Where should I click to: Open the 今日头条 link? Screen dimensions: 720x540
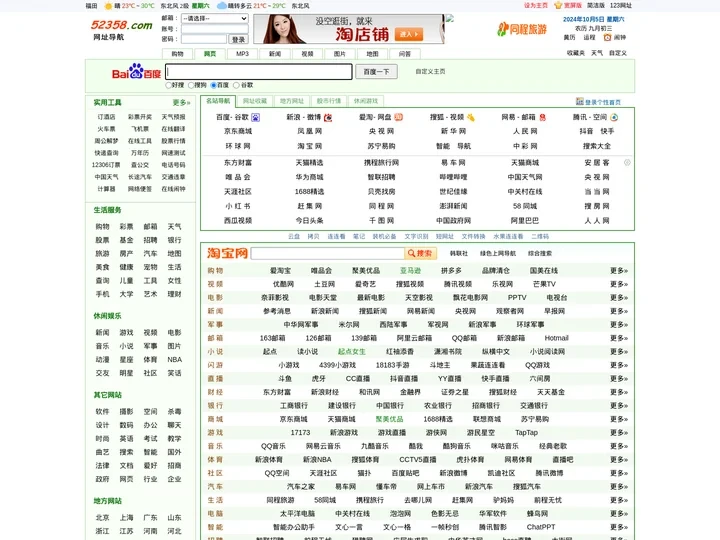click(x=309, y=220)
